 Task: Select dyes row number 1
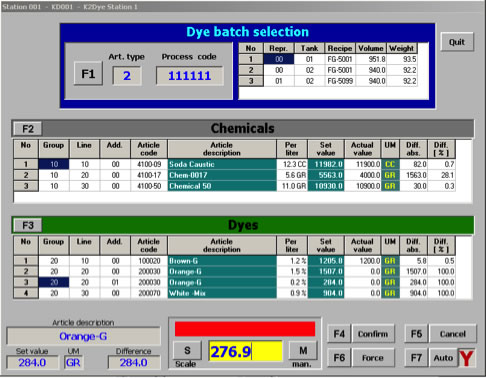[x=26, y=261]
